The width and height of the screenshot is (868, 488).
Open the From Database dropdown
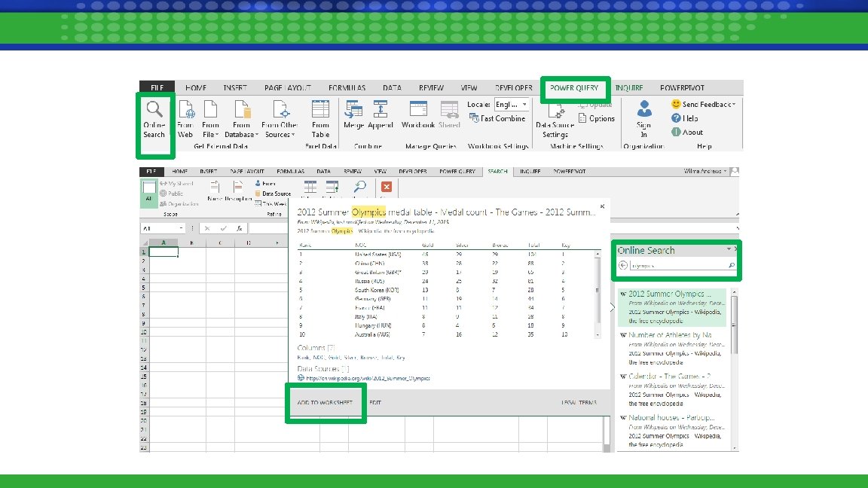(241, 120)
